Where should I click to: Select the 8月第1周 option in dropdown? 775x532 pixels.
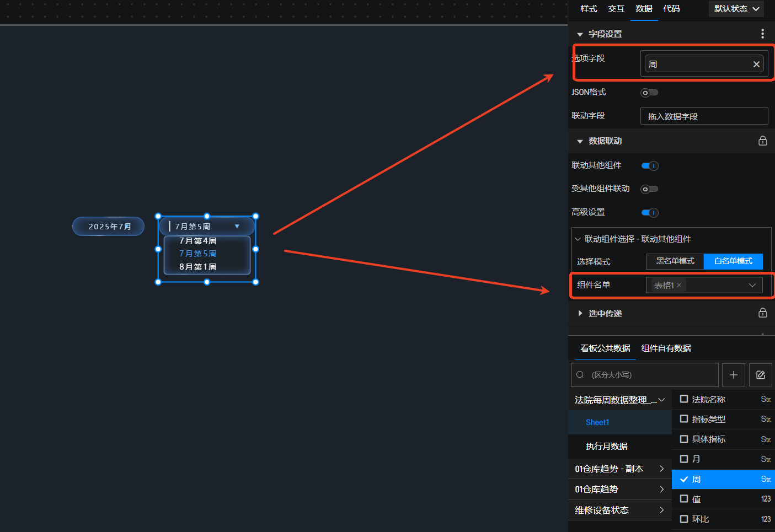pyautogui.click(x=198, y=267)
